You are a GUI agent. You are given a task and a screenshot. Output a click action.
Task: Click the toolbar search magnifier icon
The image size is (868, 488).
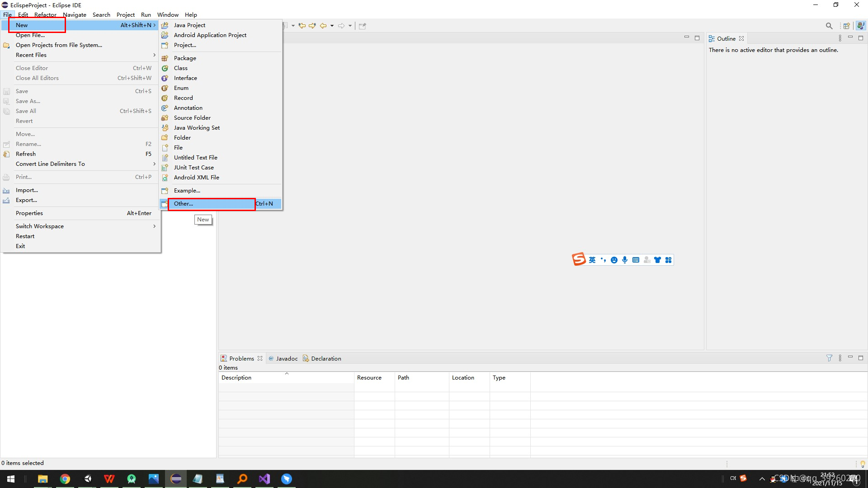[829, 26]
